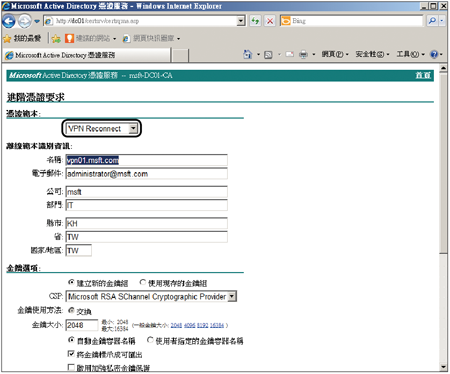Open a new blank tab
450x374 pixels.
pyautogui.click(x=180, y=55)
